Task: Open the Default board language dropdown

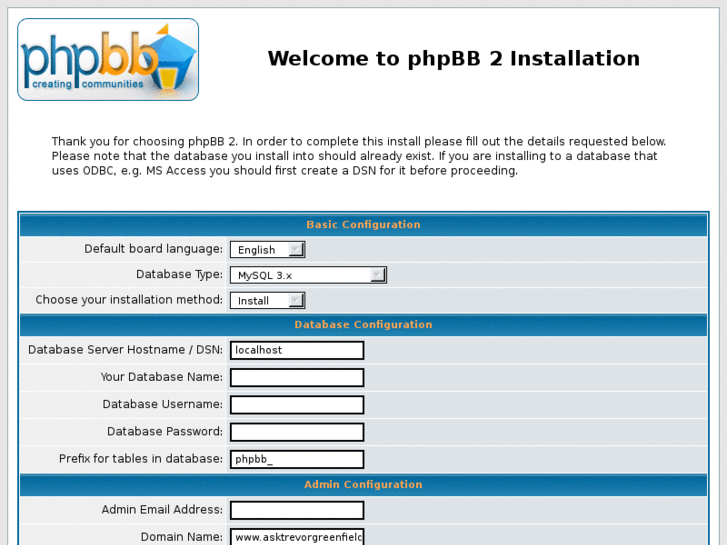Action: pos(268,250)
